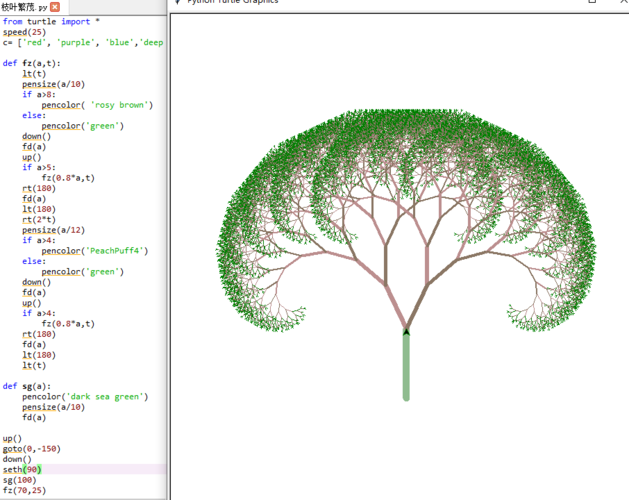Click the color list line starting 'c='
The height and width of the screenshot is (500, 629).
(x=80, y=43)
